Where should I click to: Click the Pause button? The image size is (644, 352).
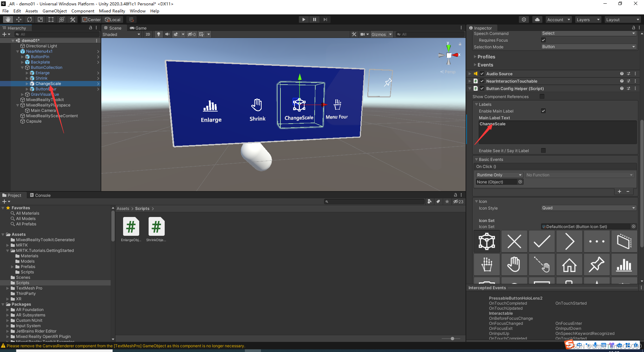pos(314,19)
